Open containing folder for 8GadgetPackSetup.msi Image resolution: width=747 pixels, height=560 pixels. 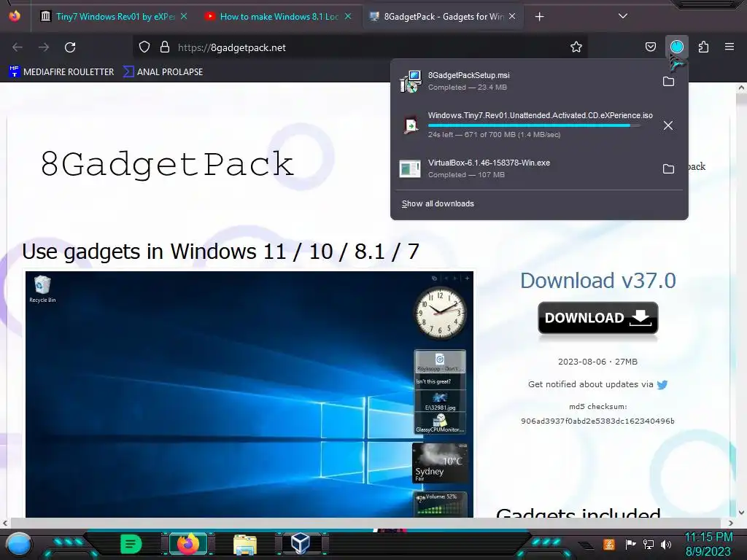coord(668,82)
